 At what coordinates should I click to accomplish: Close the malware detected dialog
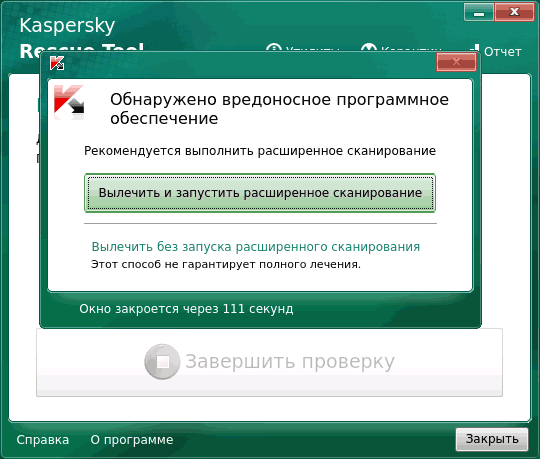point(456,62)
